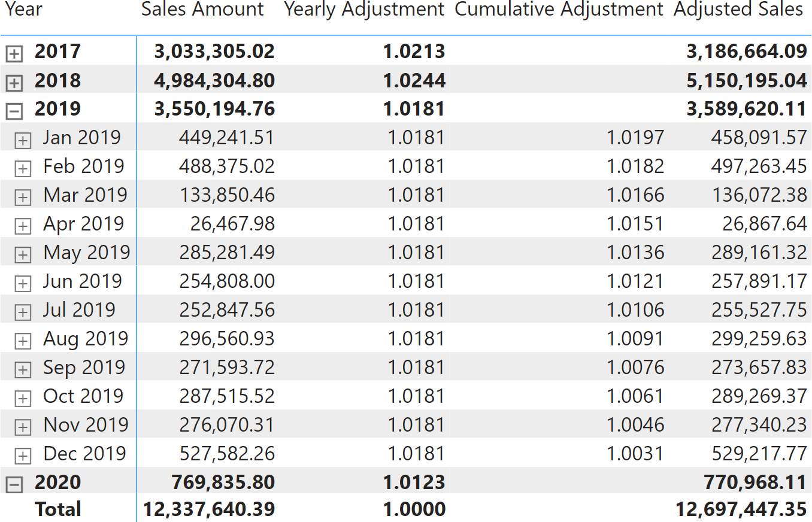Click the 1.0136 cumulative adjustment value
The height and width of the screenshot is (522, 812).
click(635, 253)
